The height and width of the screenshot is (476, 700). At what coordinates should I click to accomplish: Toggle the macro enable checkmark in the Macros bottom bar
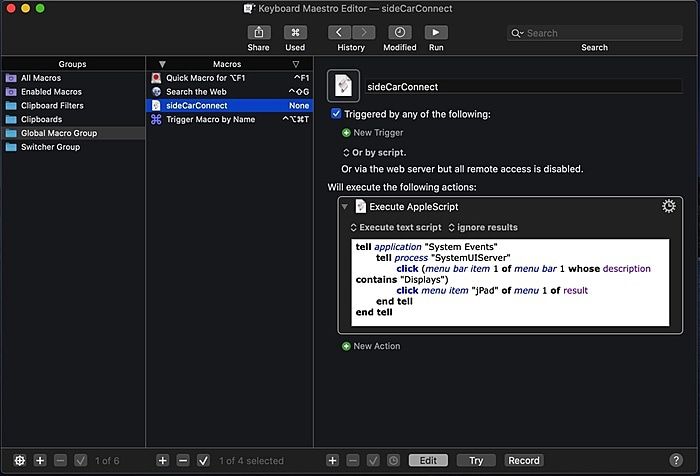pyautogui.click(x=203, y=460)
